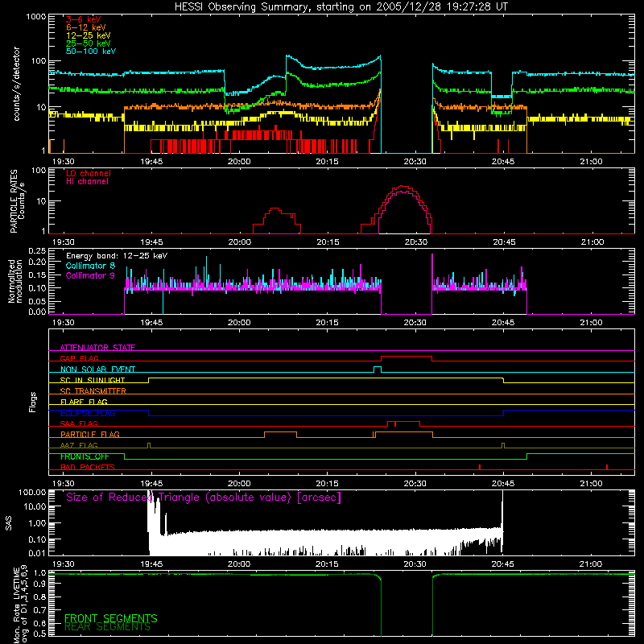Click the GAP FLAG label

pos(79,358)
